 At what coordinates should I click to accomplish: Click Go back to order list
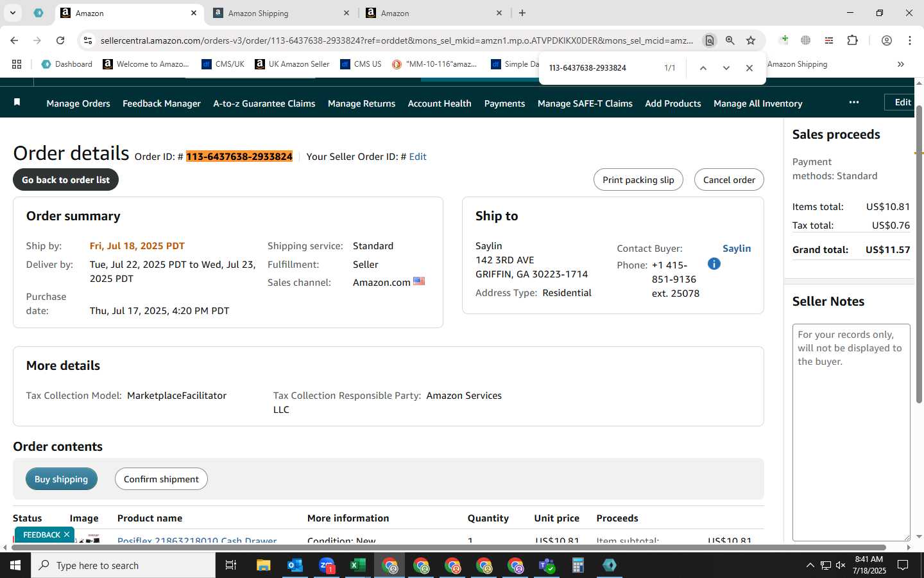[65, 180]
